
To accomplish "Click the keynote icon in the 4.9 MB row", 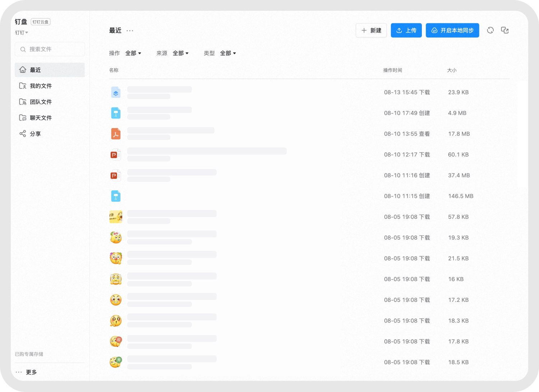I will (116, 113).
